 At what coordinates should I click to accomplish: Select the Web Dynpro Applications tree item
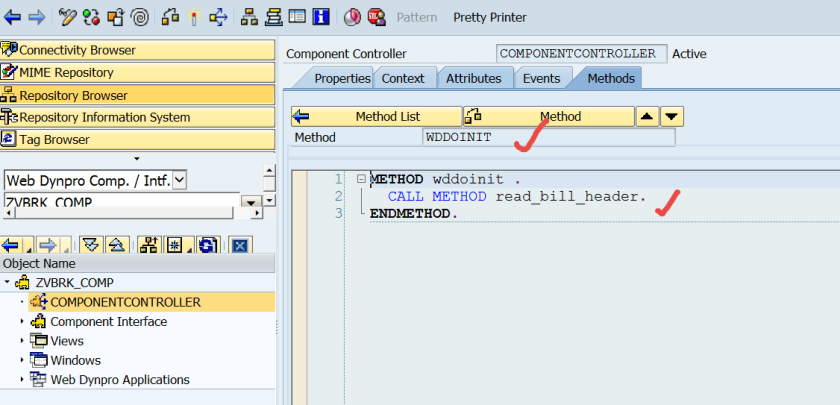tap(120, 380)
